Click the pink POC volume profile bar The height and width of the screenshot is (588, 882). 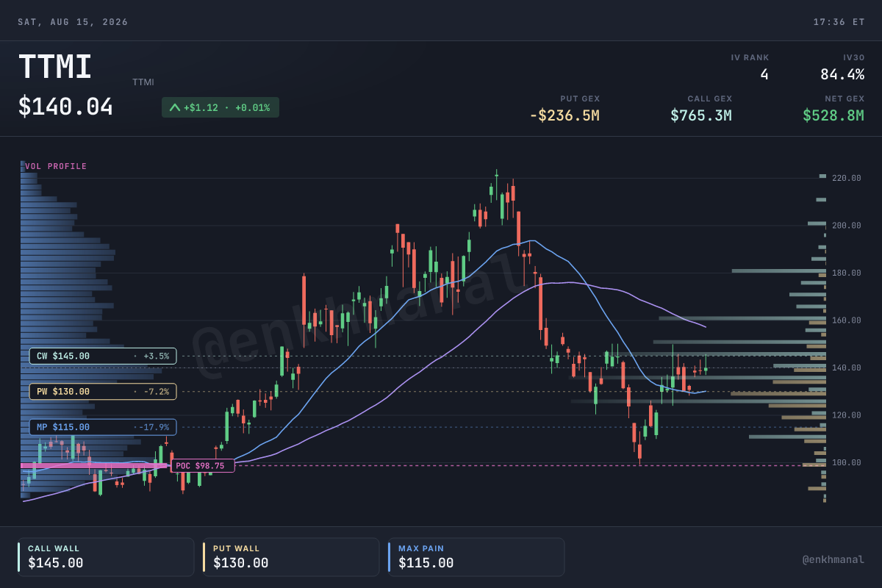[96, 465]
